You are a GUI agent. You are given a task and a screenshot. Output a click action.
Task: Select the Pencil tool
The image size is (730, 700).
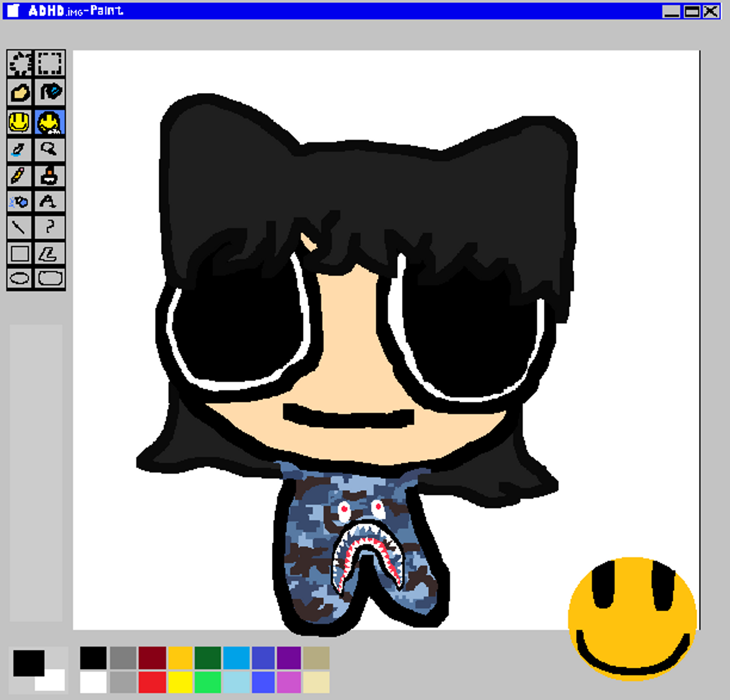click(20, 176)
